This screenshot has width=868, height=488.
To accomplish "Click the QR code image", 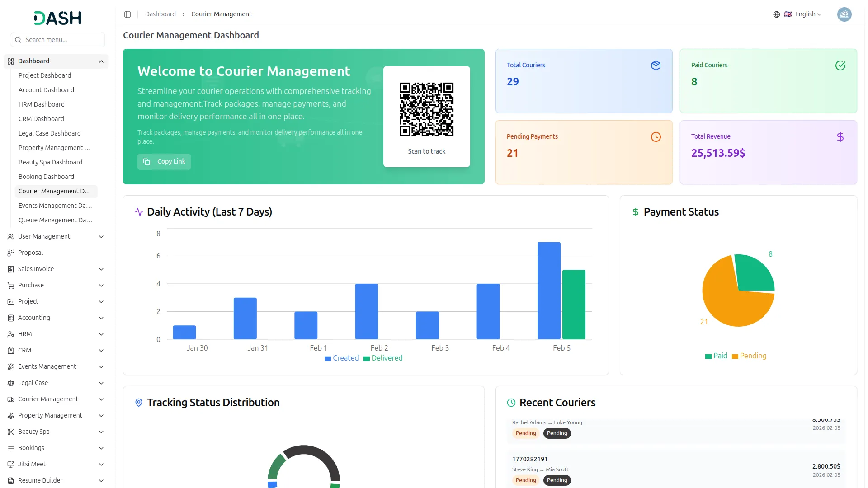I will pyautogui.click(x=426, y=109).
